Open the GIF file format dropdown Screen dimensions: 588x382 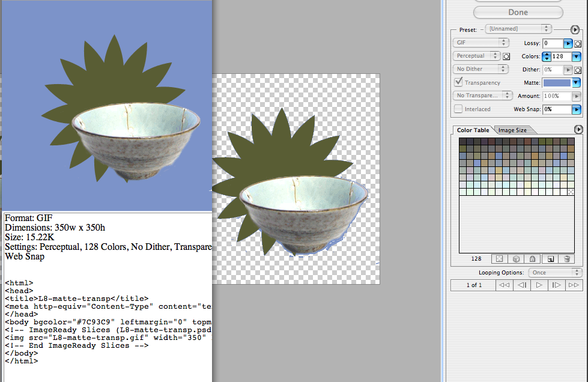pos(480,43)
